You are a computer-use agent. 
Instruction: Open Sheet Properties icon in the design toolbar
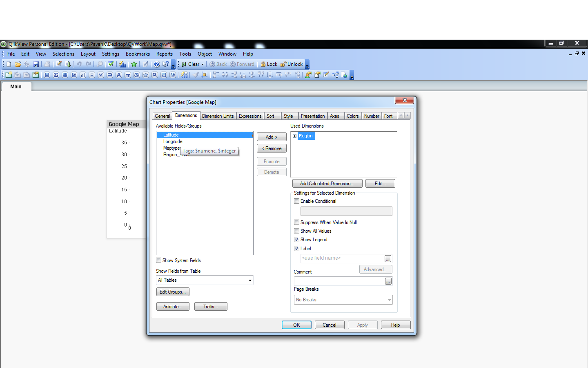(36, 75)
